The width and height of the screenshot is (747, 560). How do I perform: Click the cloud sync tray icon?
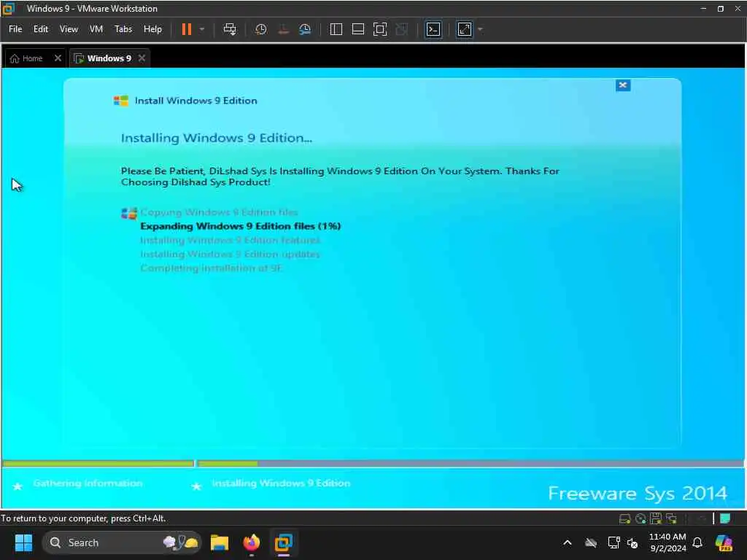click(x=591, y=542)
